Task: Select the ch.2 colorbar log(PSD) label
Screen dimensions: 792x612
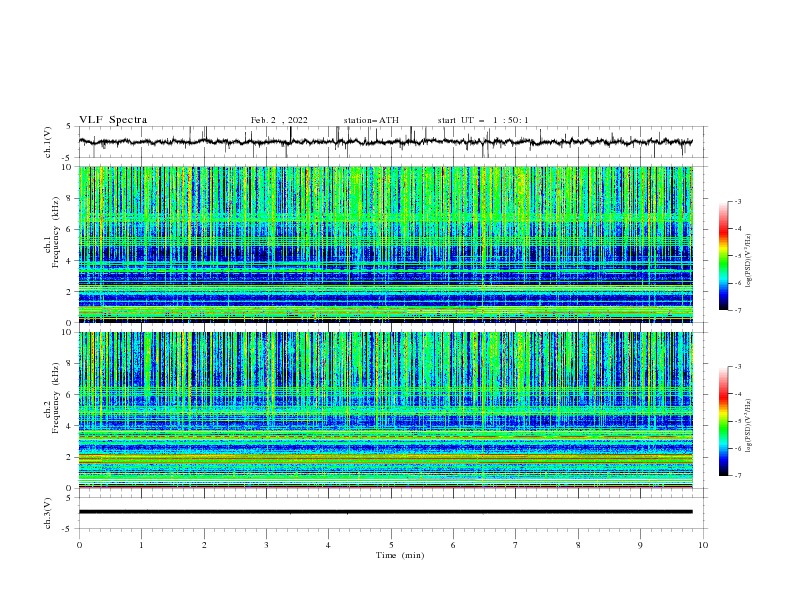Action: coord(749,426)
